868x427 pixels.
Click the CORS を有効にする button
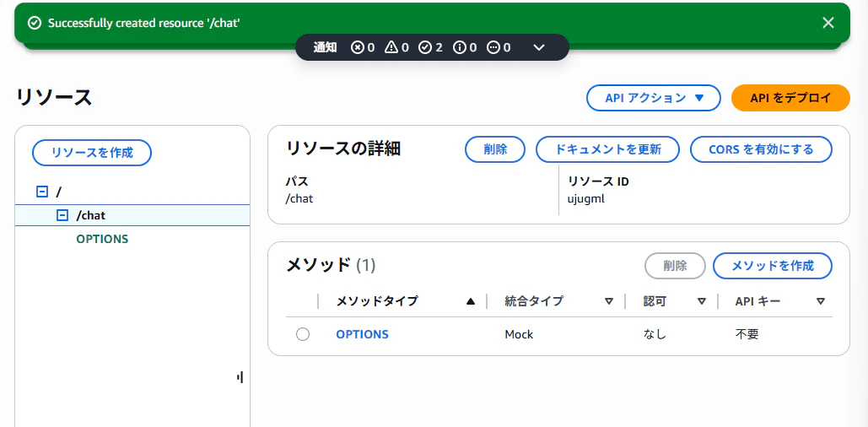point(761,149)
